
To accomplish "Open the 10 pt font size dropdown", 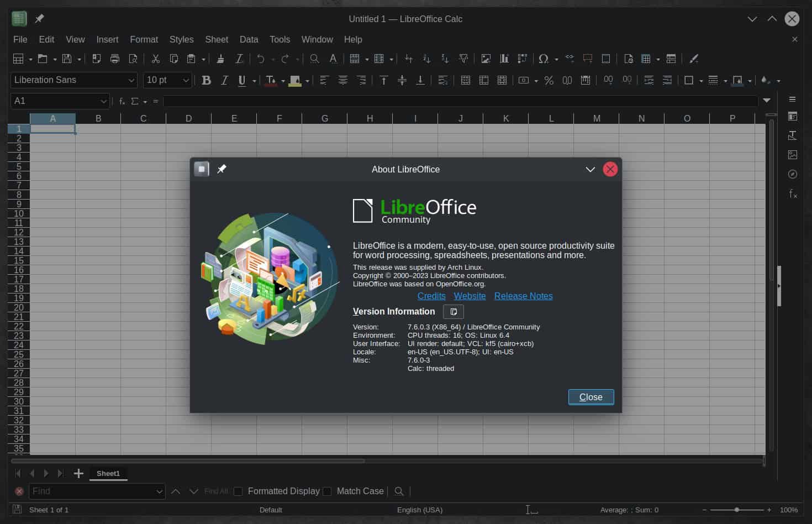I will 186,80.
